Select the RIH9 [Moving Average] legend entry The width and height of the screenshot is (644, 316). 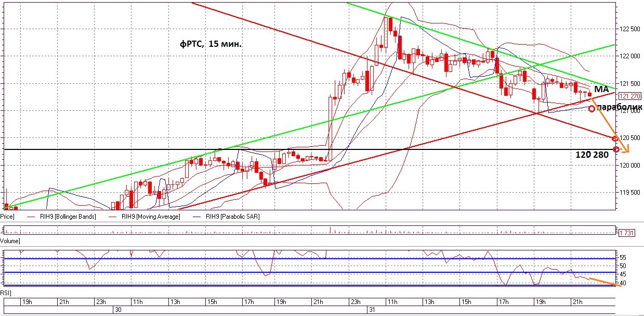[150, 216]
